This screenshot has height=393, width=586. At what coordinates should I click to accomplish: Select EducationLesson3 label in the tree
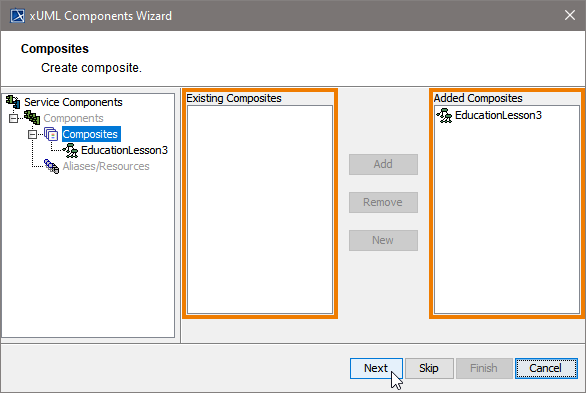click(124, 150)
